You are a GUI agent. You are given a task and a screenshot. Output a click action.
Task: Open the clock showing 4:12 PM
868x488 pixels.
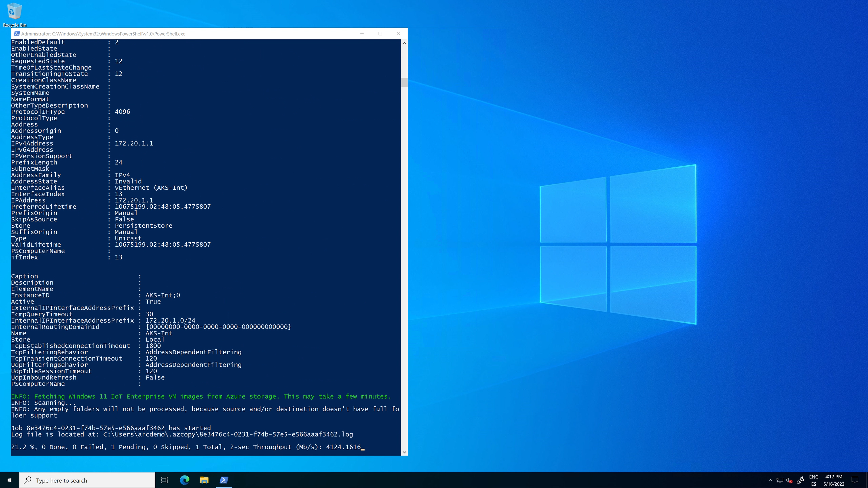834,480
